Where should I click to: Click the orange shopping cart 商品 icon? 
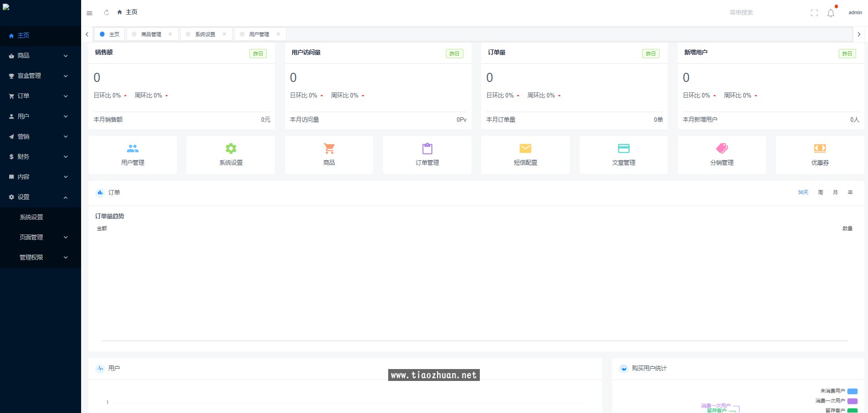coord(329,149)
